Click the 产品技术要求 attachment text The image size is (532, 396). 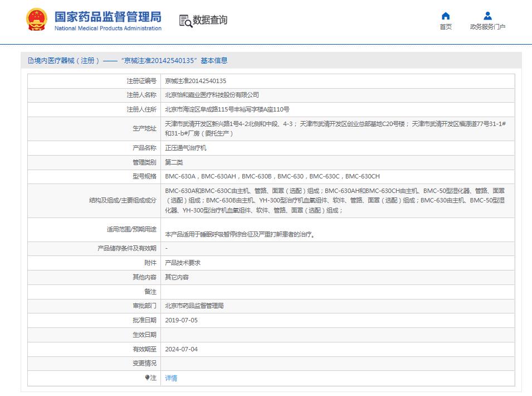(x=183, y=262)
